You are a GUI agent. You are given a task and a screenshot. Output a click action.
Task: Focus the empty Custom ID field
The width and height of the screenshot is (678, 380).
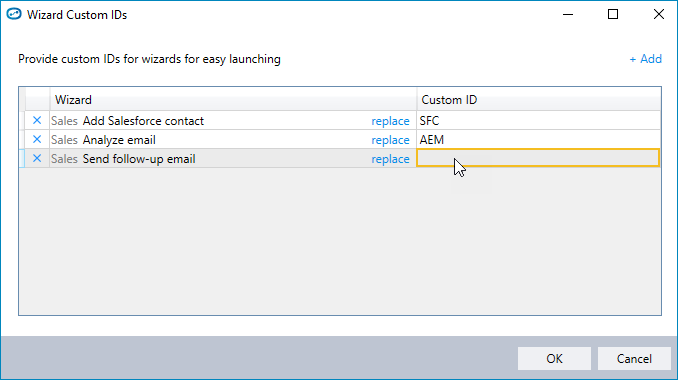pos(538,158)
